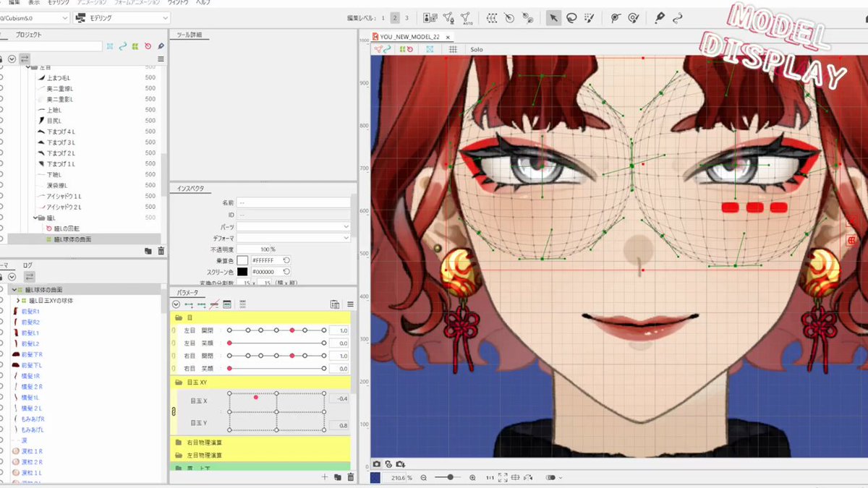Image resolution: width=868 pixels, height=488 pixels.
Task: Open the デフォーマ dropdown in inspector
Action: pyautogui.click(x=294, y=238)
